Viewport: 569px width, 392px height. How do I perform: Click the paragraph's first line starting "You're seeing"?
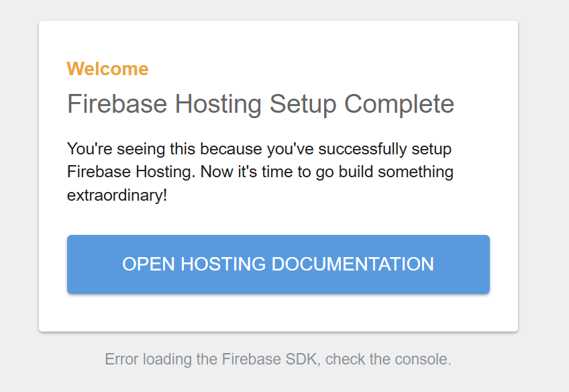[260, 148]
